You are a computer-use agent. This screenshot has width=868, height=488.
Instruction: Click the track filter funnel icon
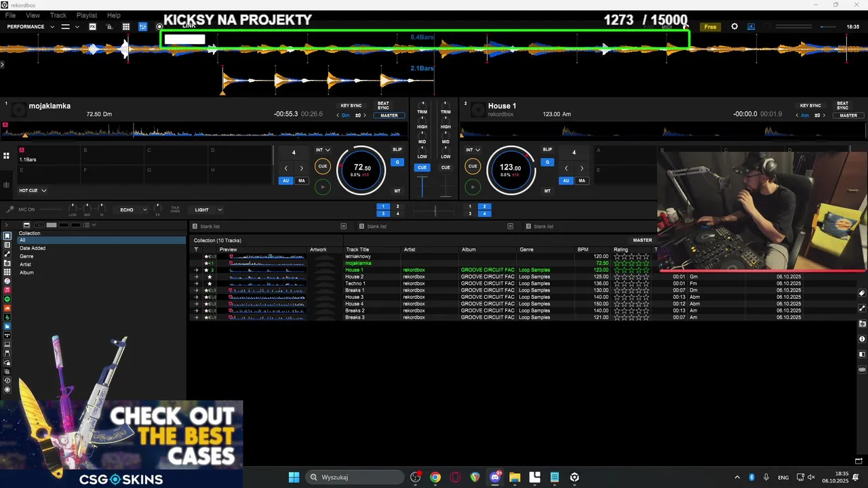pos(196,249)
